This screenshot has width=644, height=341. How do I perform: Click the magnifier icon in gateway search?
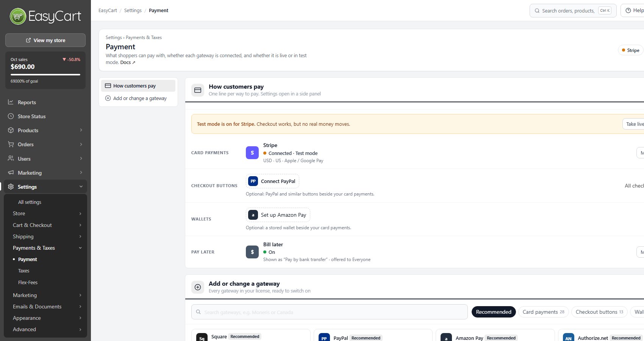[x=198, y=312]
